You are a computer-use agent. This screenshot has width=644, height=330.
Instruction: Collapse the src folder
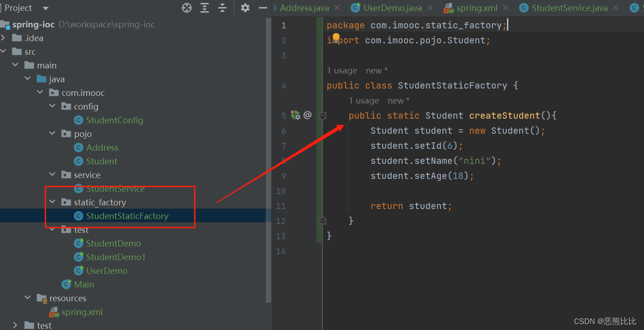(4, 52)
